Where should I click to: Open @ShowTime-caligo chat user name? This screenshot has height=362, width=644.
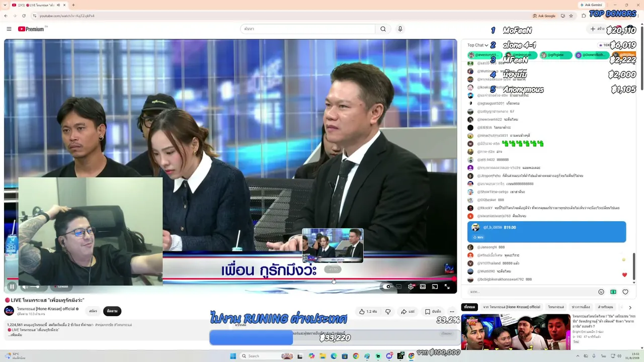(494, 192)
